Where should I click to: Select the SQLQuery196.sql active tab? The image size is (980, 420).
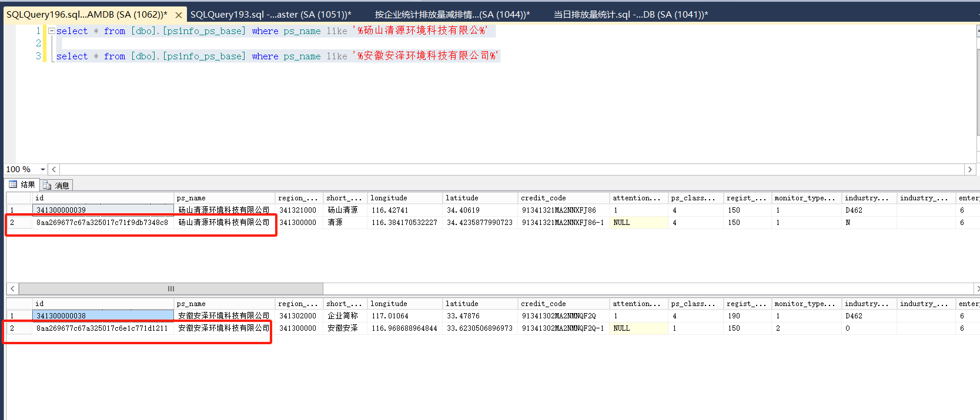click(87, 15)
